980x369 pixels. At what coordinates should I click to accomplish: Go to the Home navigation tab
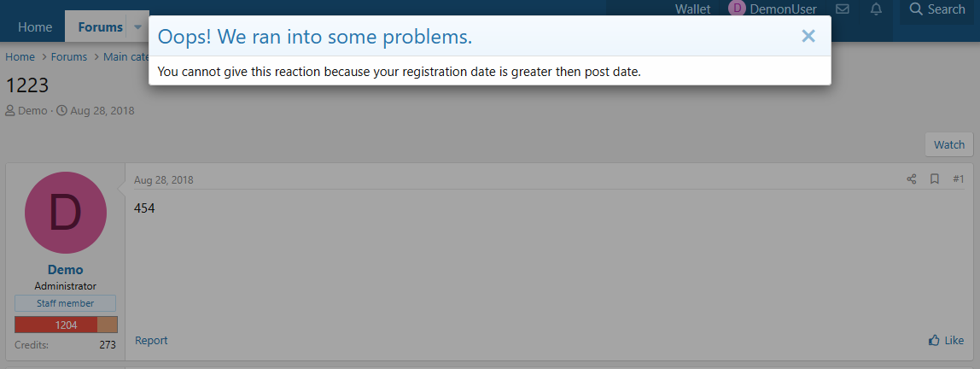[x=35, y=27]
